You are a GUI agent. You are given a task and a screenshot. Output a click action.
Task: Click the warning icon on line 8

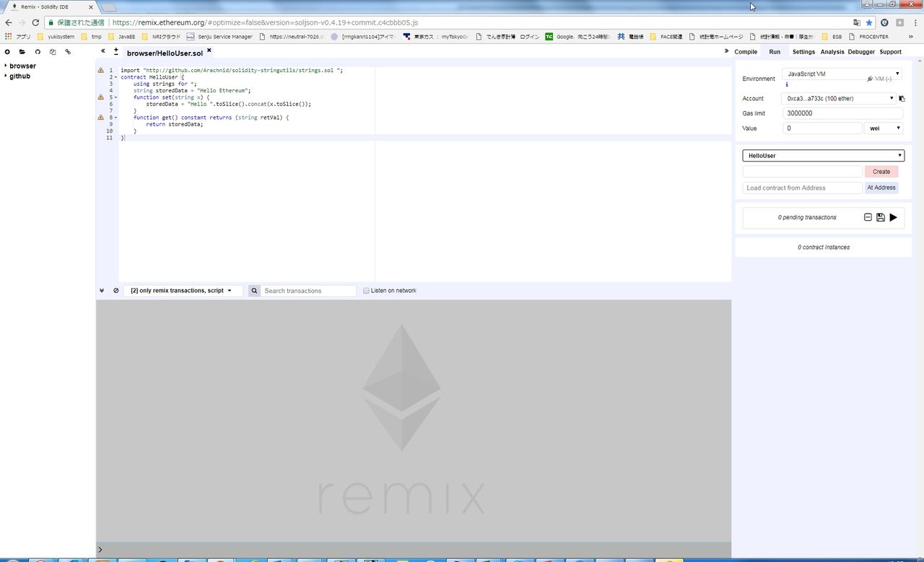pos(100,117)
